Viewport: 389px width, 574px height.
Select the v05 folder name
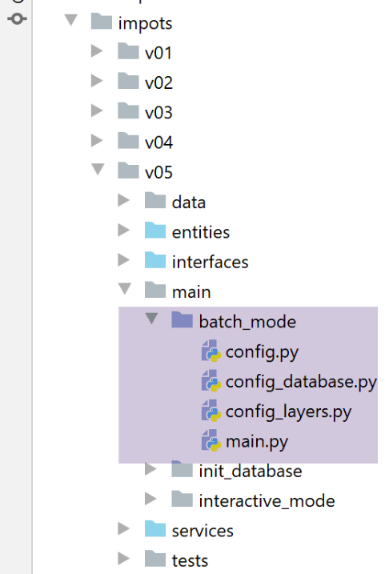[x=159, y=173]
